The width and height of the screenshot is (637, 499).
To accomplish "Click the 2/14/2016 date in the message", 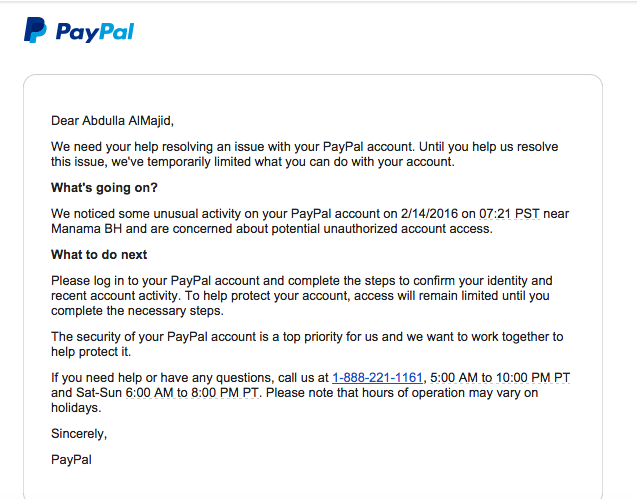I will [x=429, y=214].
